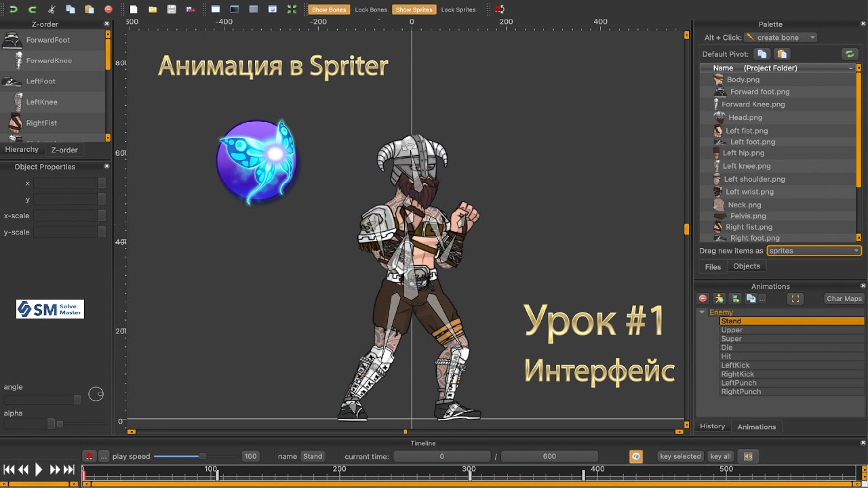Screen dimensions: 868x488
Task: Select the Upper animation
Action: point(791,330)
